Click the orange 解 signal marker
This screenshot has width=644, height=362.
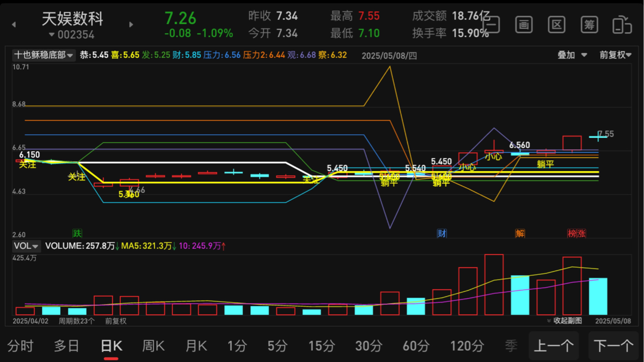520,233
